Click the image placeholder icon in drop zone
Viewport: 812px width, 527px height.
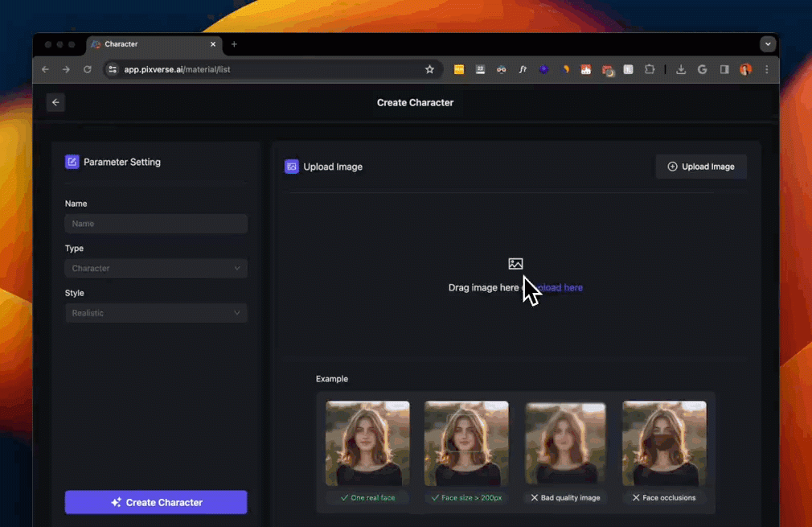point(515,264)
